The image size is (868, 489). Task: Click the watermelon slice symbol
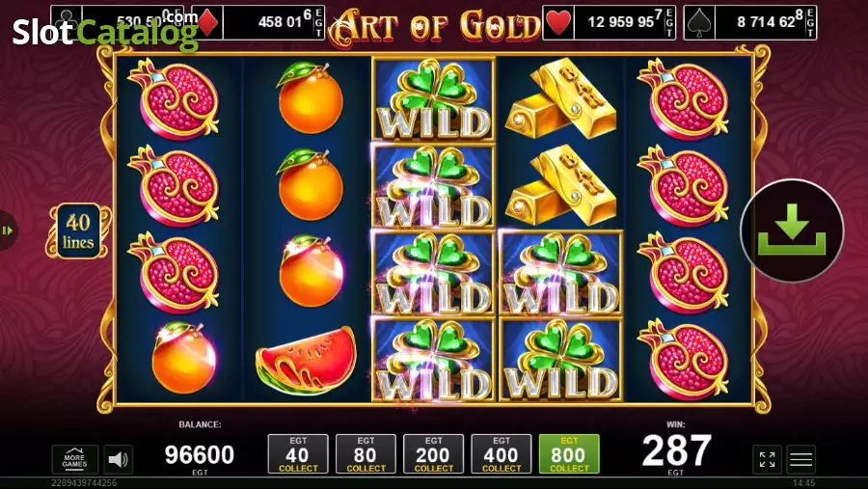pos(306,360)
